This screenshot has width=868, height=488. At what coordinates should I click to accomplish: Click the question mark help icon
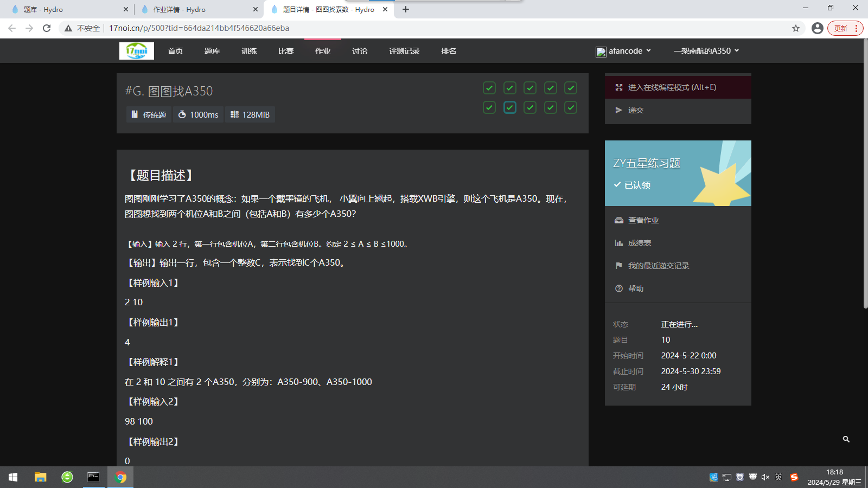pos(619,288)
